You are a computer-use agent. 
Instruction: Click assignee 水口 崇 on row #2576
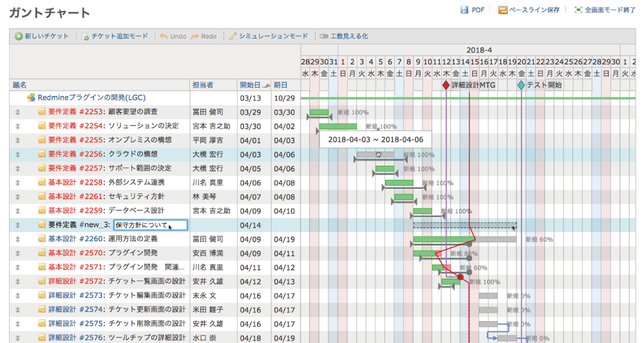point(205,338)
